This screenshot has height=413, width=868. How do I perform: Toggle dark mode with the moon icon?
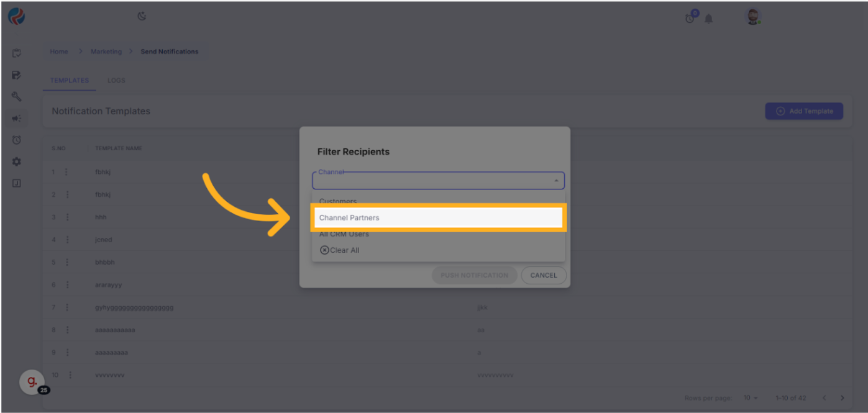[142, 17]
